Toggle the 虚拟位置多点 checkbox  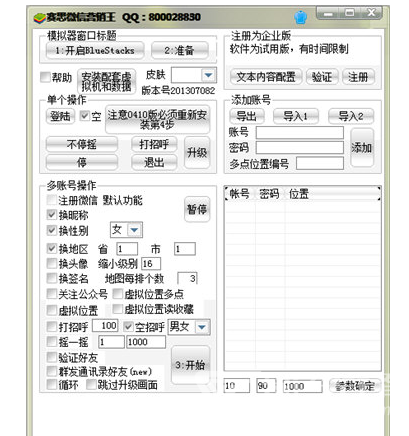pyautogui.click(x=118, y=293)
